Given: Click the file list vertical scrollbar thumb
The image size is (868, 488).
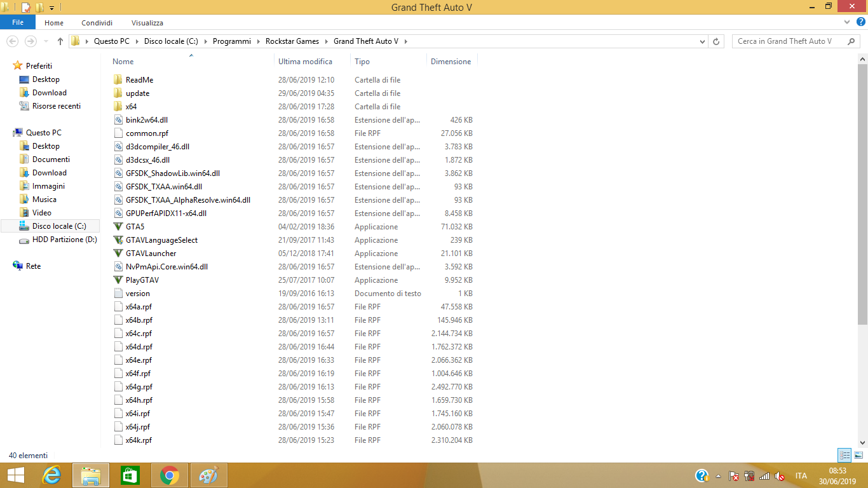Looking at the screenshot, I should pos(863,194).
